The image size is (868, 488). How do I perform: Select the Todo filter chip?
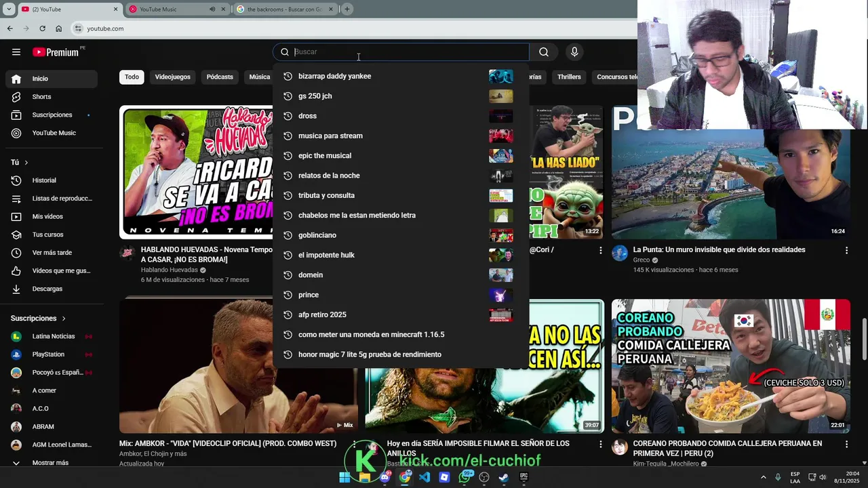coord(132,77)
